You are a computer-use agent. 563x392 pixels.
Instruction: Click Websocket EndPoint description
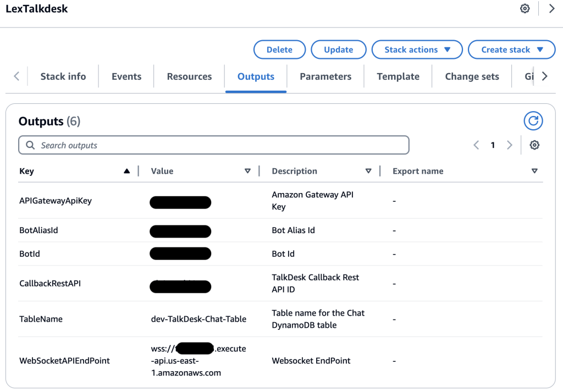311,361
